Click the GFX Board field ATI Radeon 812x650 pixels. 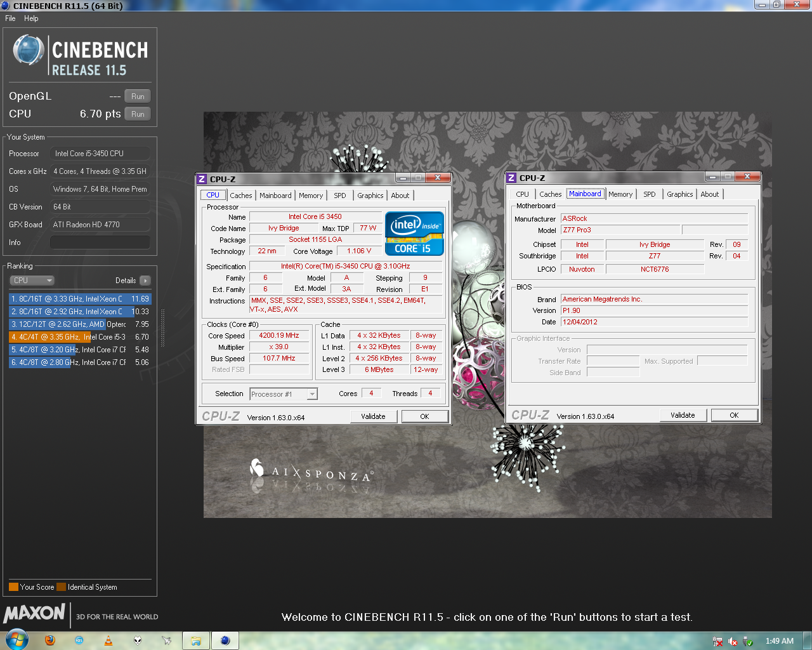point(100,225)
